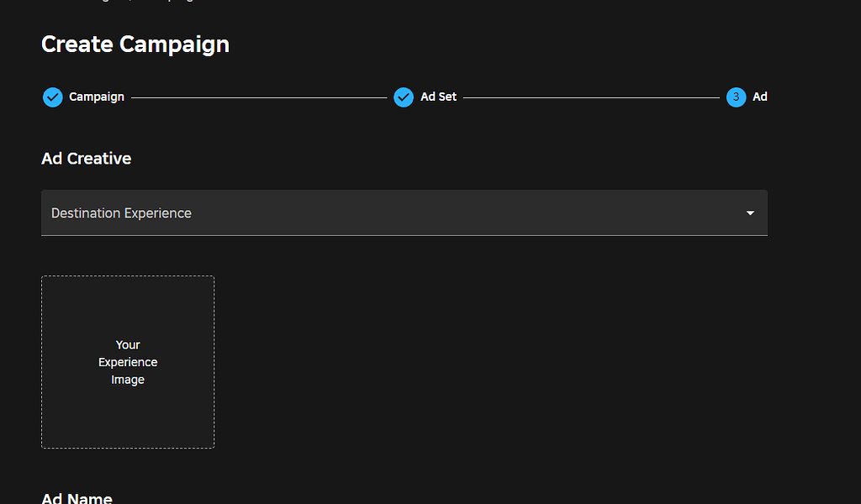Click the blue check badge before Campaign
Viewport: 861px width, 504px height.
pyautogui.click(x=52, y=97)
